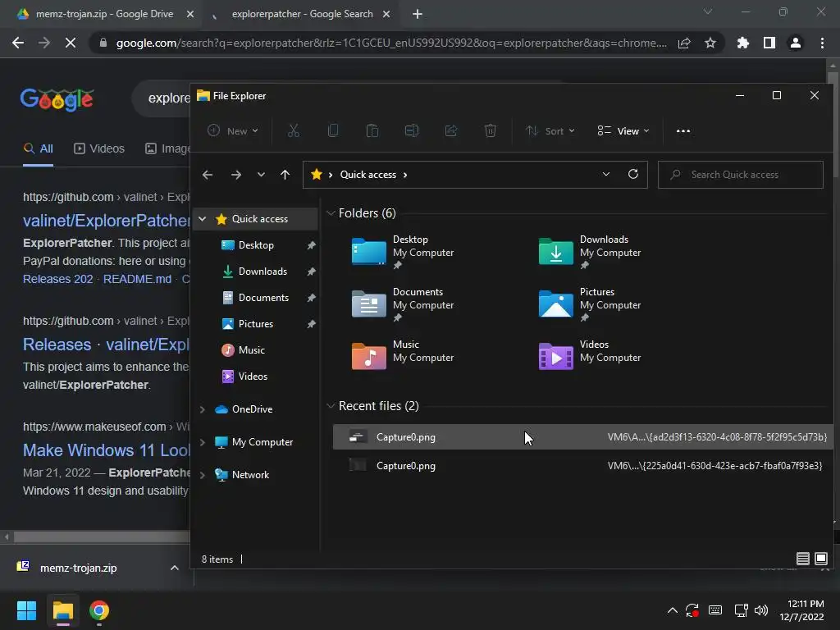Stop loading the Chrome page
The width and height of the screenshot is (840, 630).
coord(71,43)
